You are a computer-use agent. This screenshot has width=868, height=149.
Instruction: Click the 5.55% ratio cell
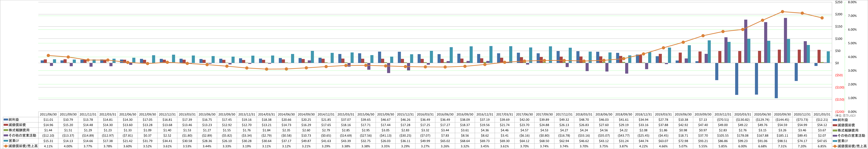[703, 146]
